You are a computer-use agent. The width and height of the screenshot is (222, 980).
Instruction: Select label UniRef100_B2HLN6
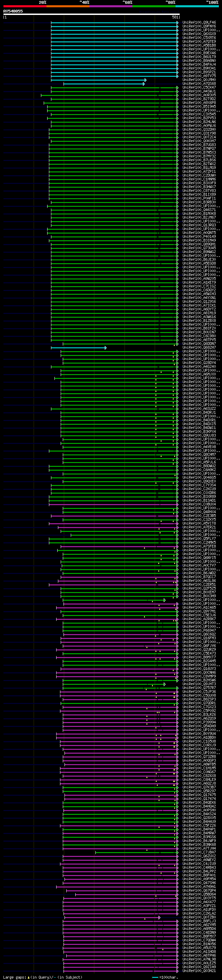point(199,122)
